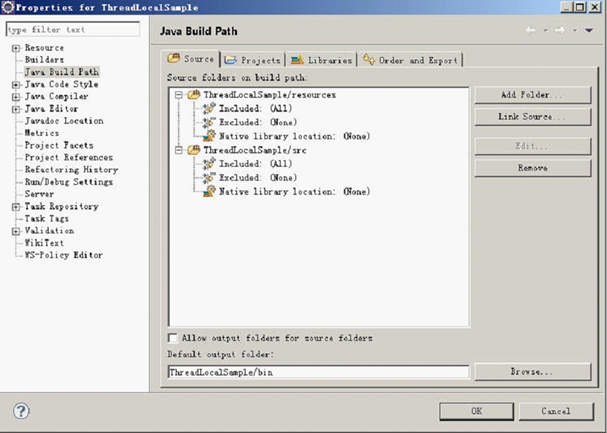The image size is (607, 433).
Task: Maximize the Properties window
Action: tap(580, 7)
